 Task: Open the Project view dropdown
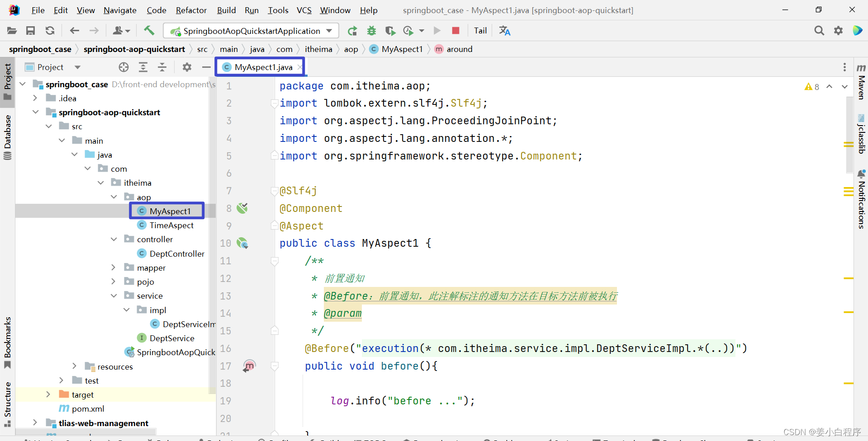[77, 67]
